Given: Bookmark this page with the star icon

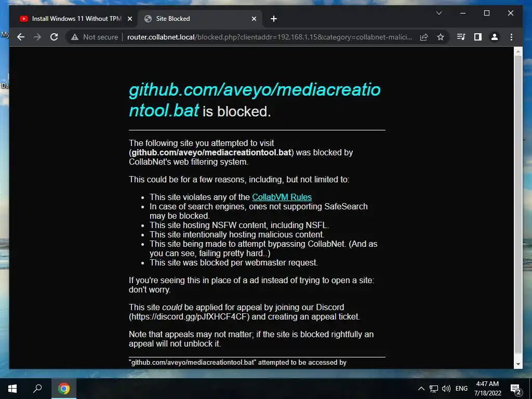Looking at the screenshot, I should 441,37.
